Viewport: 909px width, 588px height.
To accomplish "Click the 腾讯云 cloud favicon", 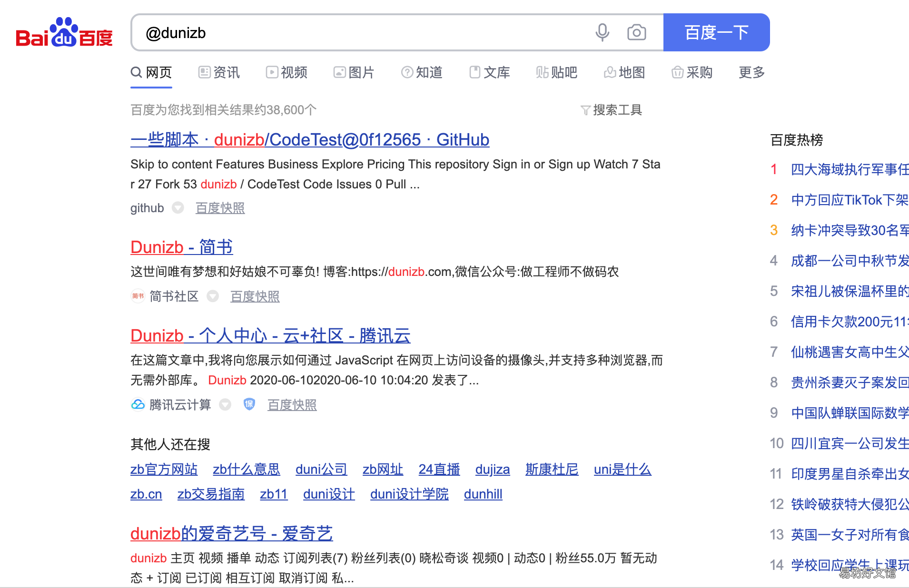I will point(138,404).
